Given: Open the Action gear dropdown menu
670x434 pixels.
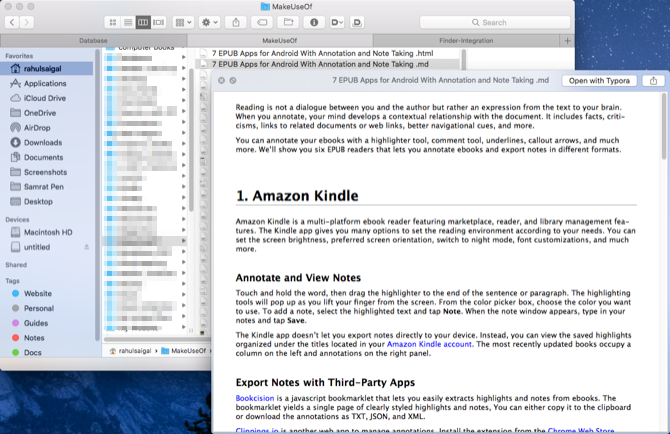Looking at the screenshot, I should point(210,21).
